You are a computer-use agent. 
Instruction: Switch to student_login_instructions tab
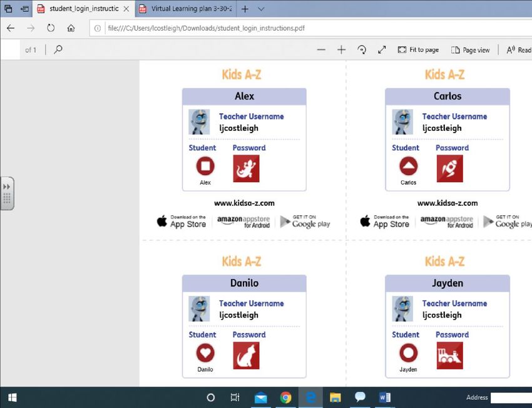84,9
